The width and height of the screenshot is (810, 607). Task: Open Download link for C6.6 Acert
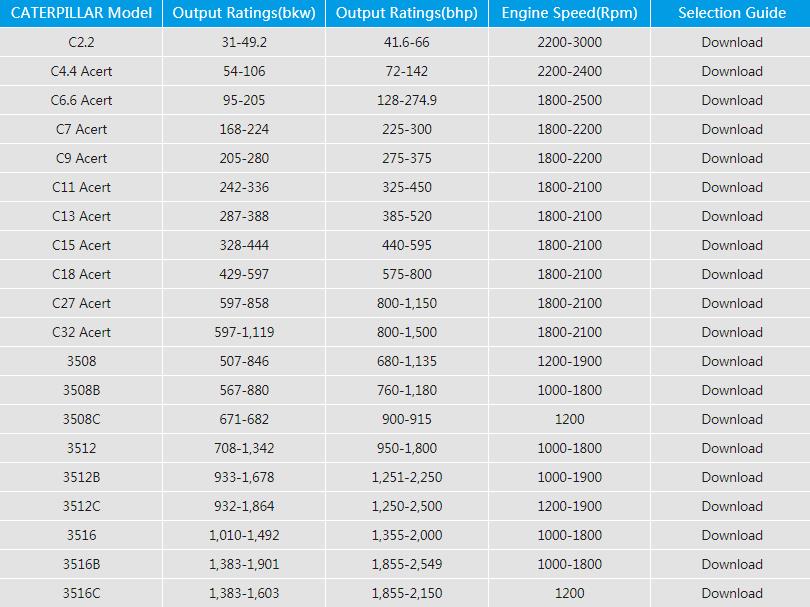(x=731, y=100)
